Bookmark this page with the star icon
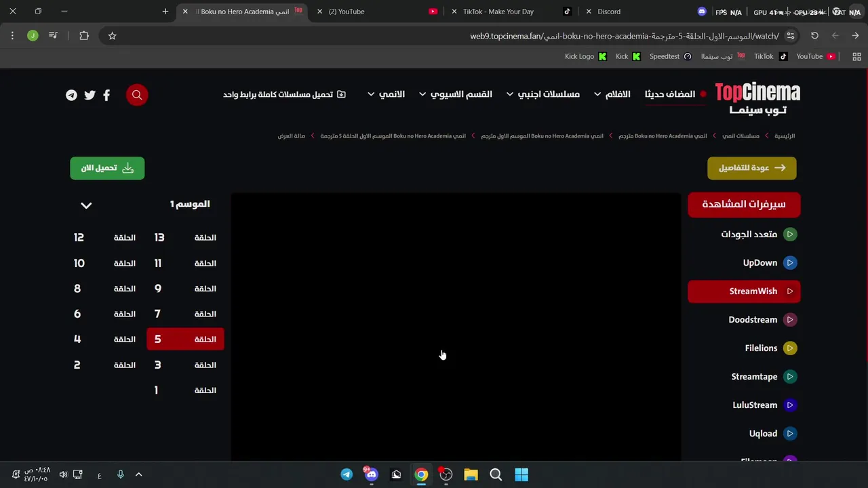The width and height of the screenshot is (868, 488). pyautogui.click(x=113, y=36)
